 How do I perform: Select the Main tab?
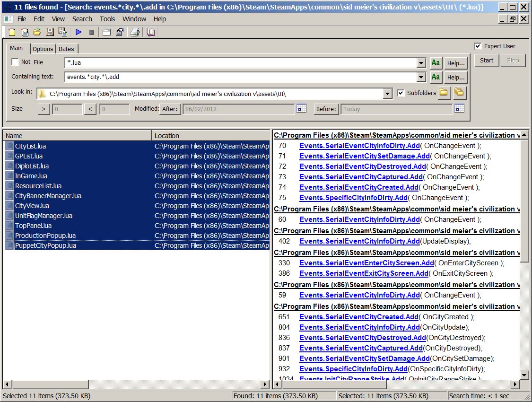(x=16, y=48)
